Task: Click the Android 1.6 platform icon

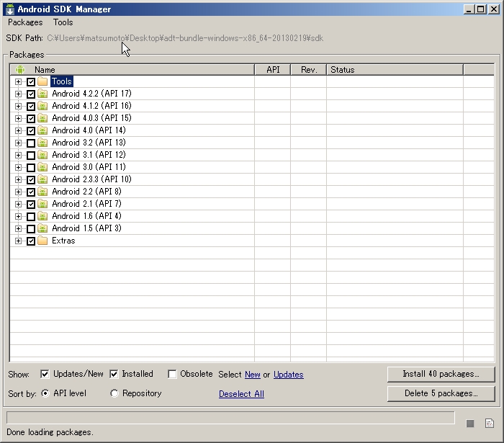Action: coord(42,216)
